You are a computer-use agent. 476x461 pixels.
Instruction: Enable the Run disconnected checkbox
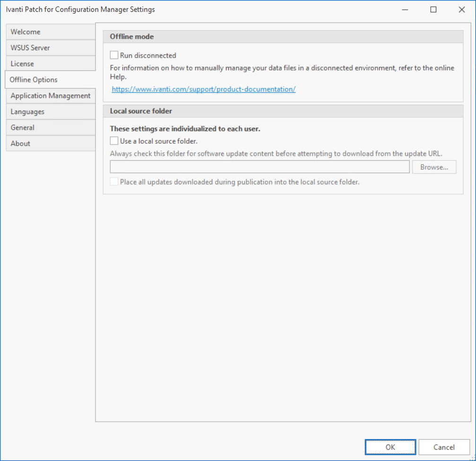[x=114, y=55]
